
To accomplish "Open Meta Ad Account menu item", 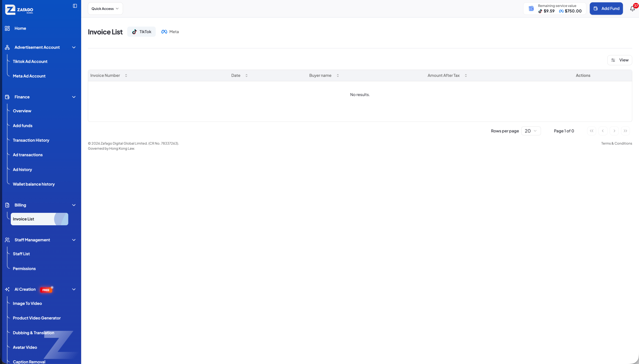I will 29,76.
